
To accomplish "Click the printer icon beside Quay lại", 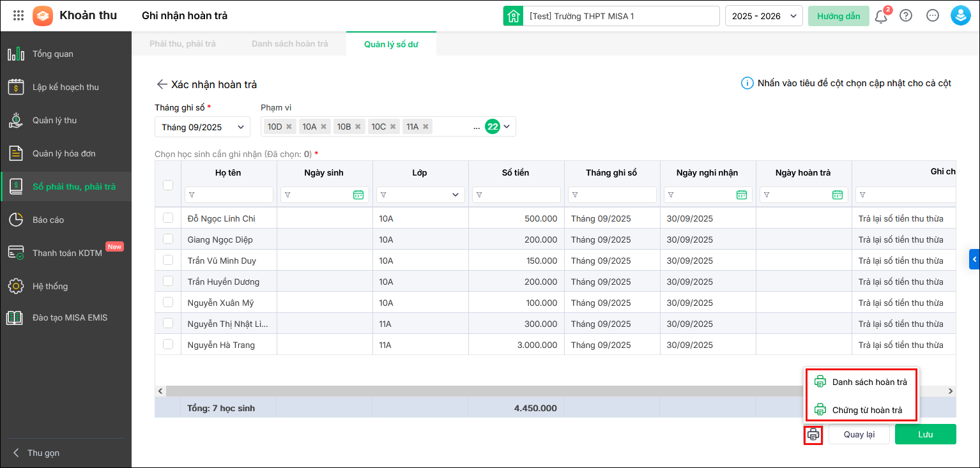I will [813, 435].
